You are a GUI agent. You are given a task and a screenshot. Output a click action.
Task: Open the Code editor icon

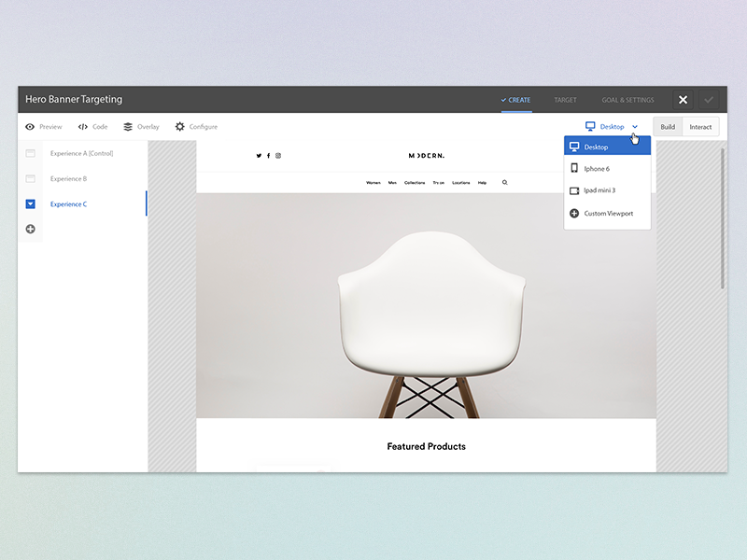coord(81,126)
